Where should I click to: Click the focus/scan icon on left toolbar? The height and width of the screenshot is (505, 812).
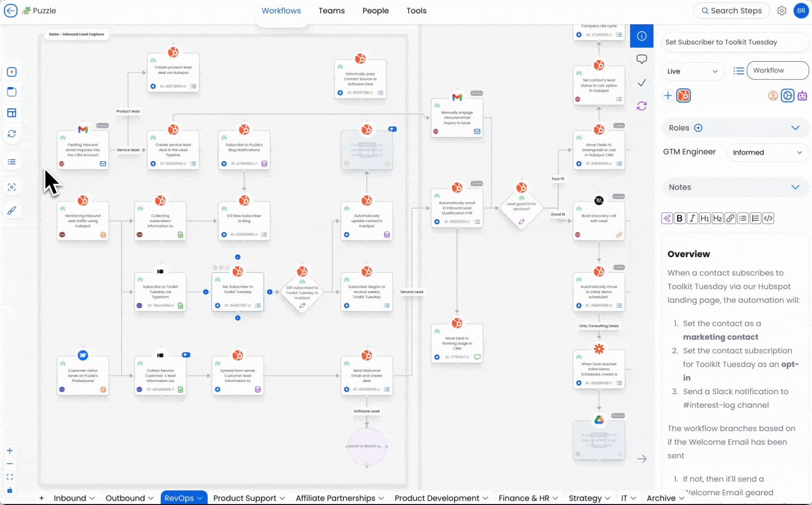[x=12, y=187]
